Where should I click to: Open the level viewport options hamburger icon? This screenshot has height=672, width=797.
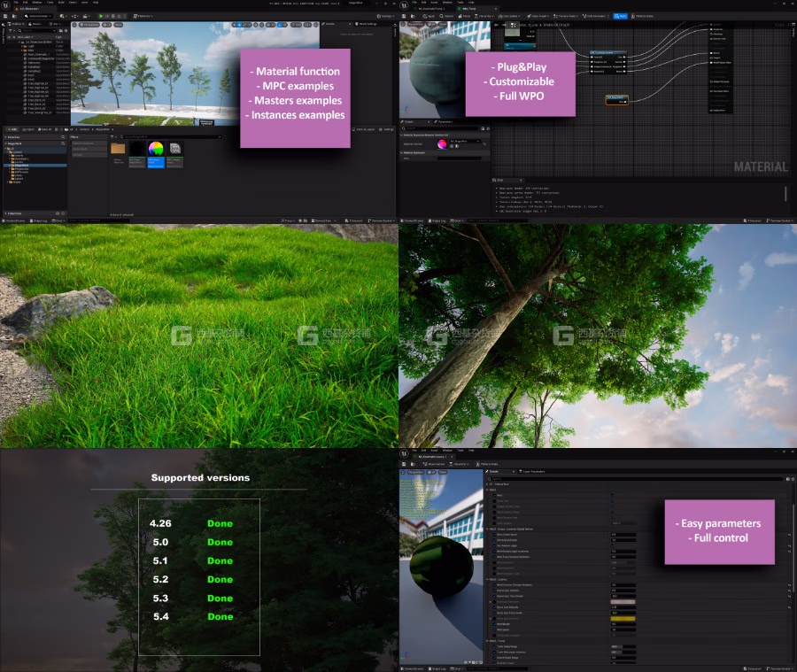(x=74, y=25)
